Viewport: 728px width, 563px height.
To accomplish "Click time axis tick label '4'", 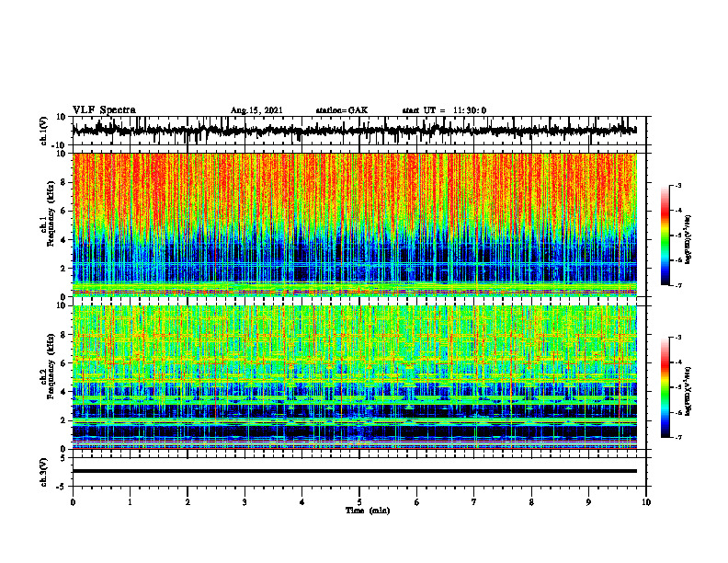I will [302, 502].
